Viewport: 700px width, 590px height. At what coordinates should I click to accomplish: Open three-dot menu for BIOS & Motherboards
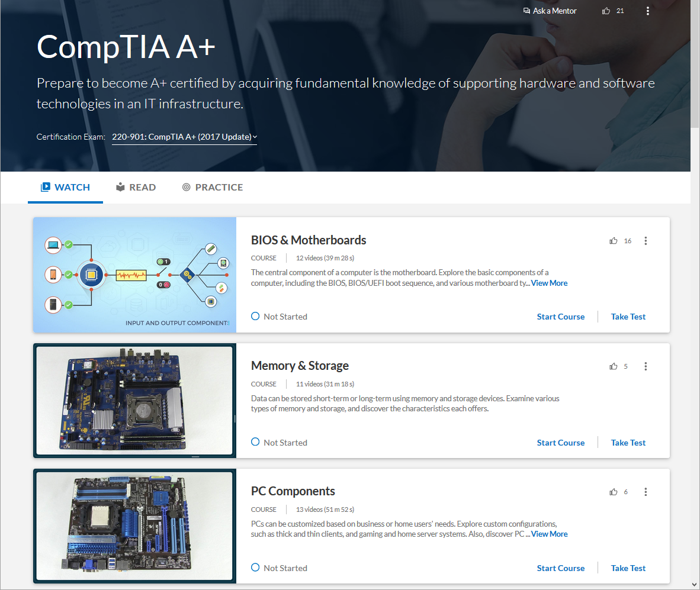click(x=646, y=241)
